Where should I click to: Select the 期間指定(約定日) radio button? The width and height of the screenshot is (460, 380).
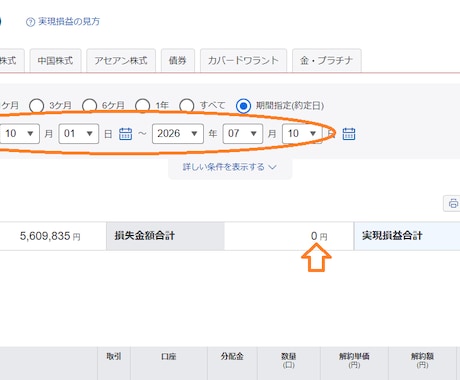(244, 106)
